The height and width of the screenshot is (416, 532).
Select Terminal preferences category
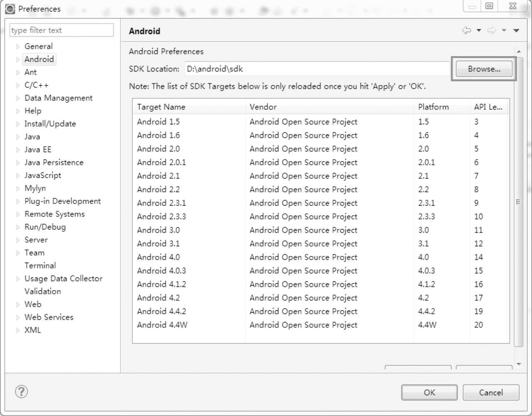[40, 265]
